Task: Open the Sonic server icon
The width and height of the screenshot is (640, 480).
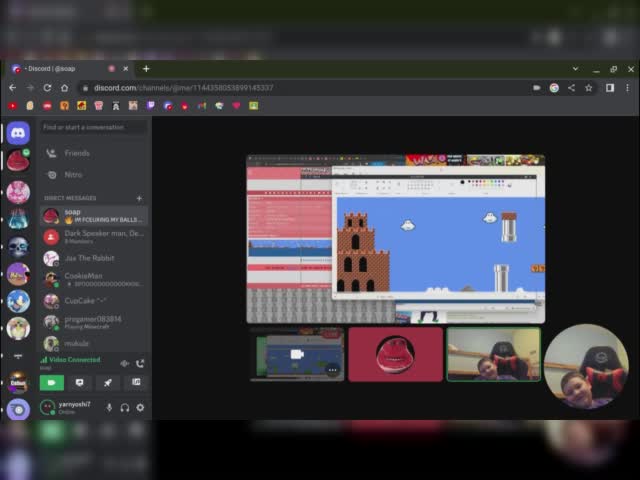Action: (x=18, y=301)
